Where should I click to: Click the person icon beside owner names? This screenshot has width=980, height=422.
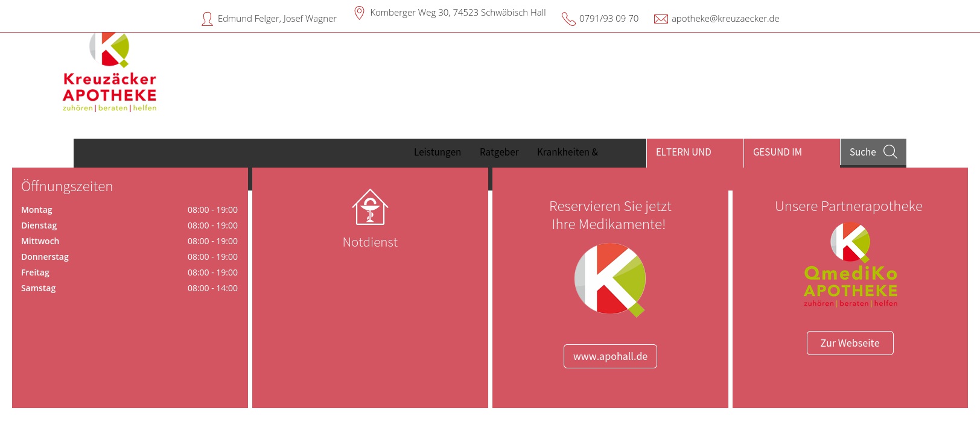(x=207, y=19)
